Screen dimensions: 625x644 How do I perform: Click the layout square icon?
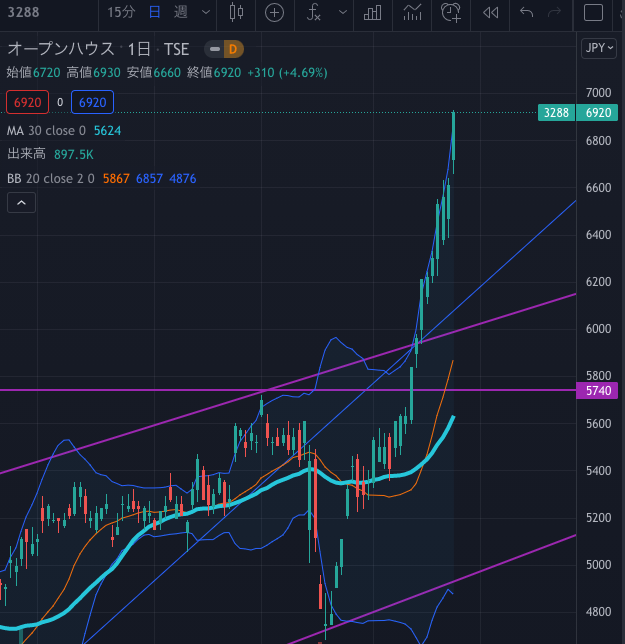593,12
